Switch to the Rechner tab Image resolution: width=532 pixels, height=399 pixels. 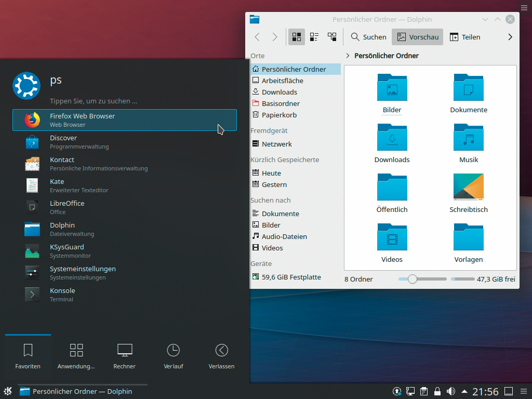point(125,356)
